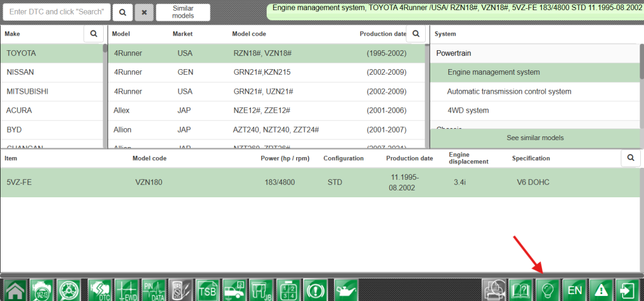Click the oil can service icon
The height and width of the screenshot is (301, 644).
pyautogui.click(x=345, y=290)
